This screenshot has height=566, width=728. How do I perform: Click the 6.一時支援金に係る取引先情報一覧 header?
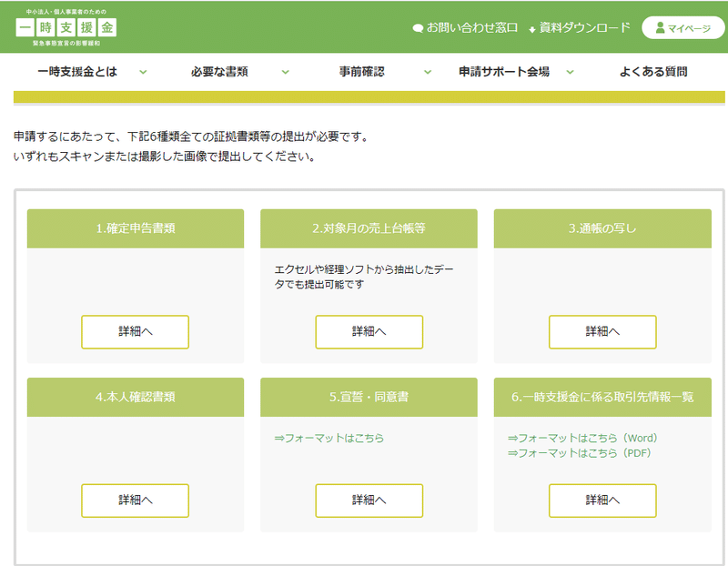[x=602, y=397]
